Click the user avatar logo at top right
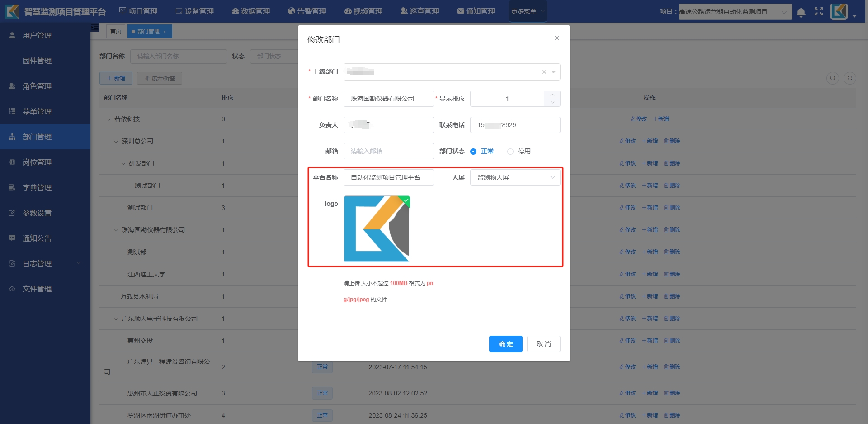Image resolution: width=868 pixels, height=424 pixels. [839, 12]
